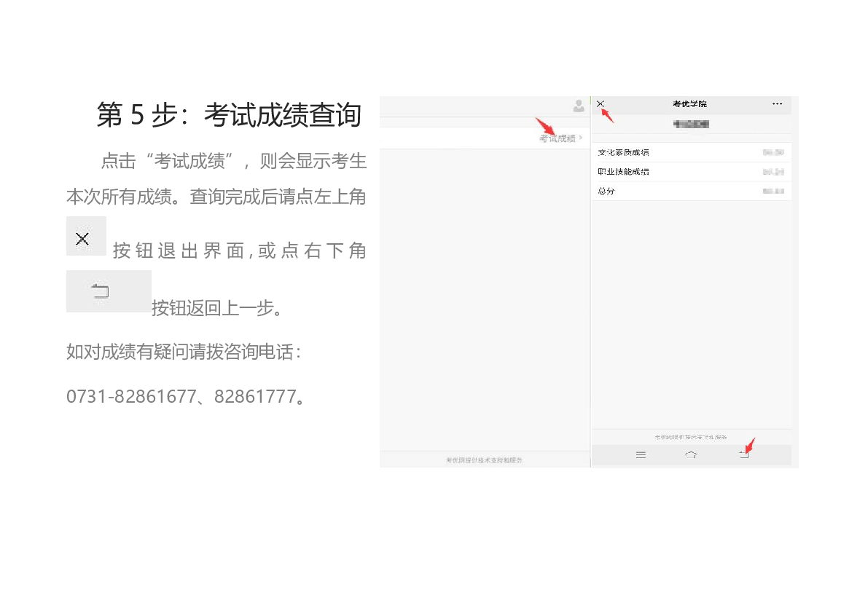Click the phone number 0731-82861677
The width and height of the screenshot is (868, 611).
[x=131, y=397]
